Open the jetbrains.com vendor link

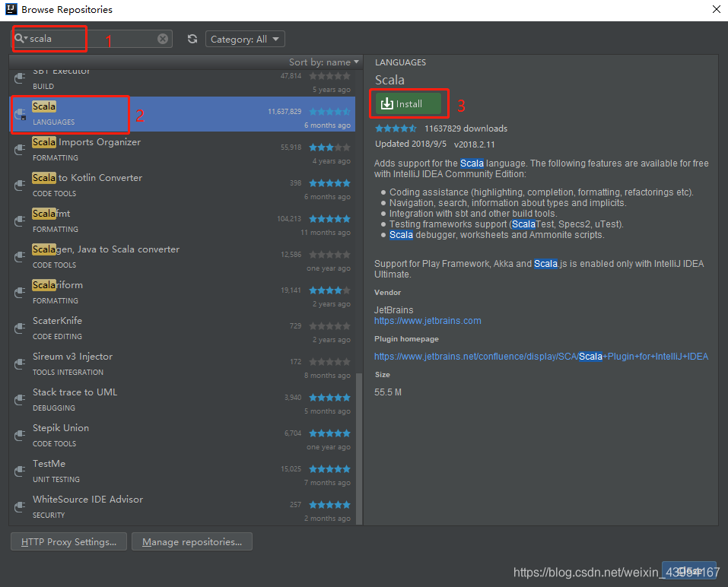tap(428, 321)
